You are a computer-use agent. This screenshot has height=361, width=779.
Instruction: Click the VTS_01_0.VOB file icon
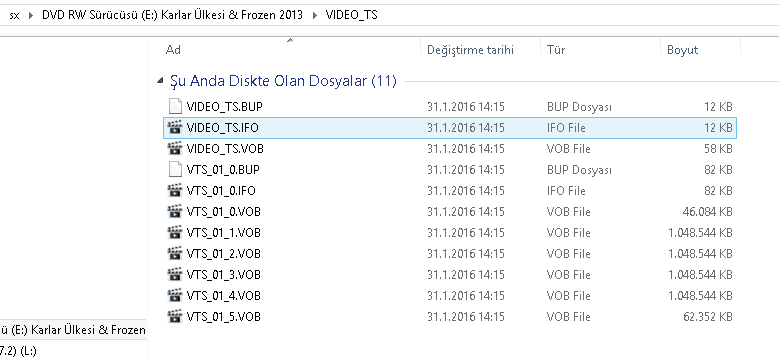(175, 212)
